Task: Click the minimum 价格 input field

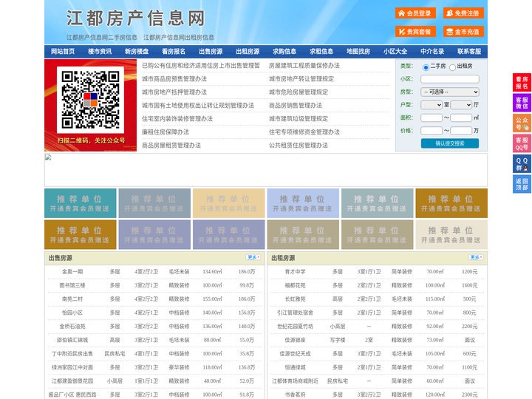Action: (432, 131)
